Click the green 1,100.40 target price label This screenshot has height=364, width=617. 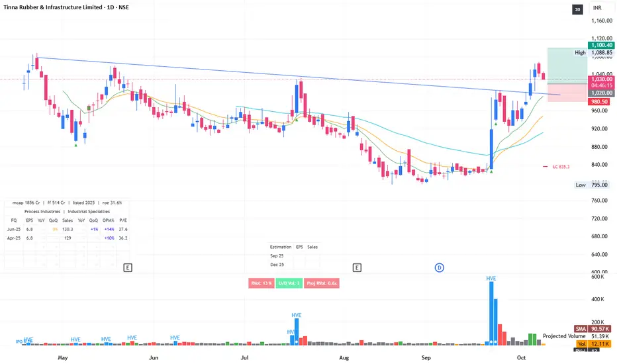click(601, 45)
